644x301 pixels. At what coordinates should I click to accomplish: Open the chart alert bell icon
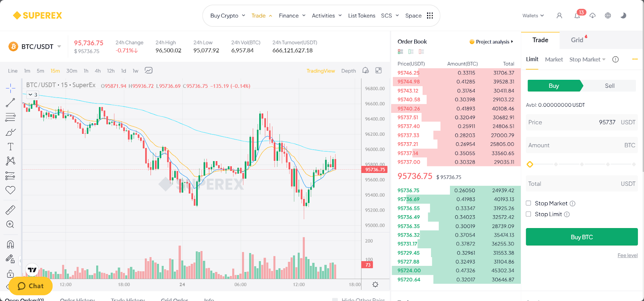coord(365,71)
